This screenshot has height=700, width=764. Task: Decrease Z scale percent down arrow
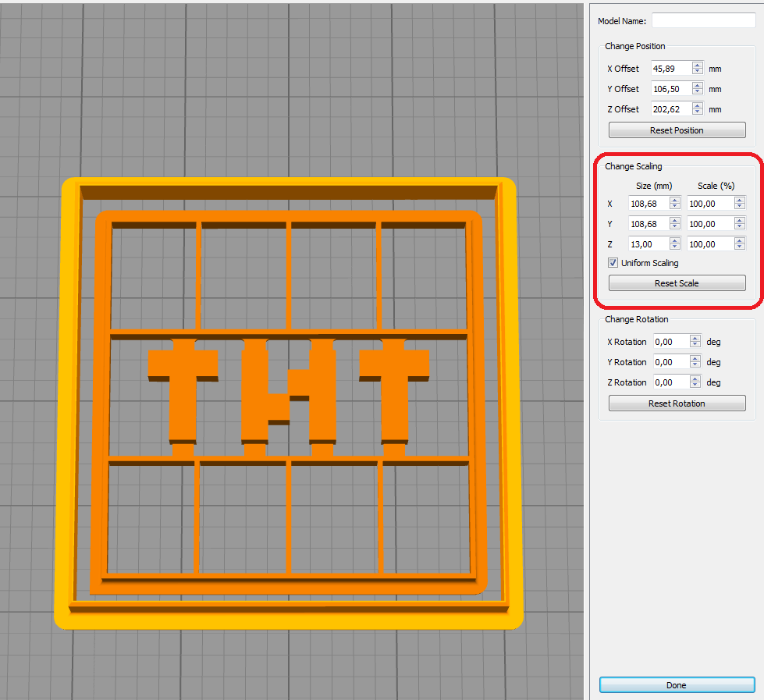coord(740,247)
